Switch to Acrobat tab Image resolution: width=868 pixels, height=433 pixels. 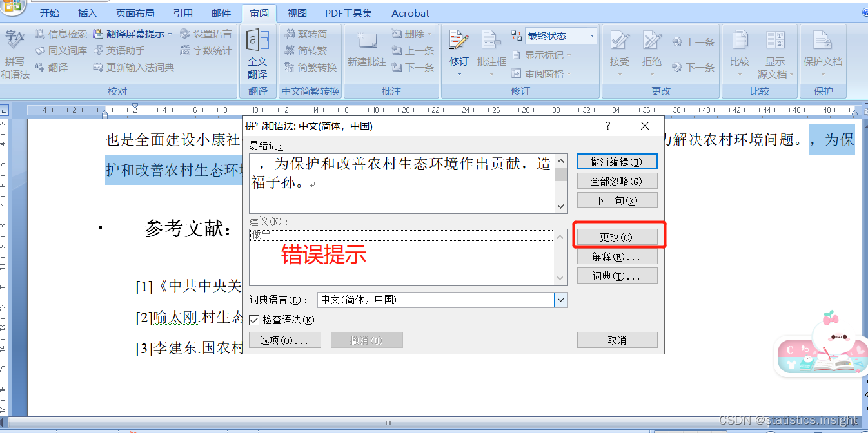pos(410,13)
